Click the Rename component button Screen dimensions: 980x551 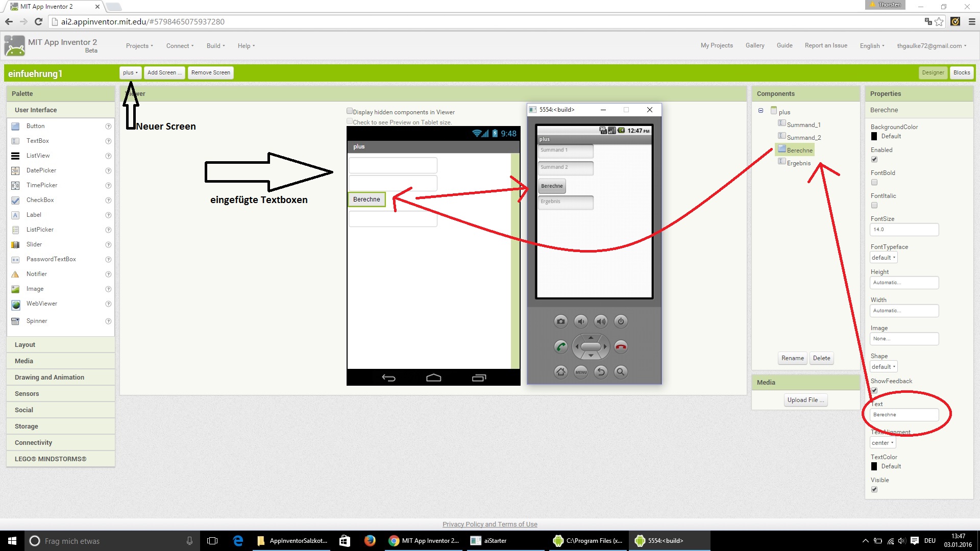point(793,358)
